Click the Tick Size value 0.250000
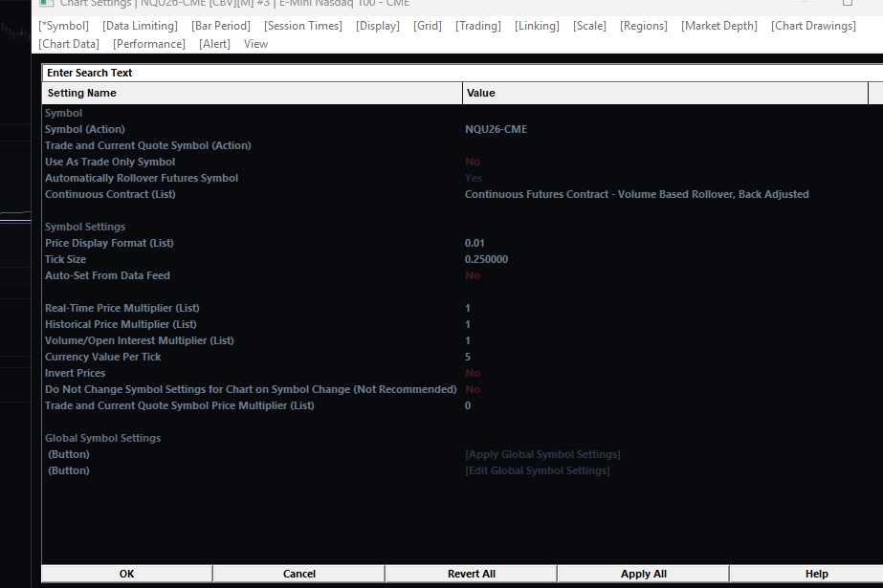 (486, 259)
